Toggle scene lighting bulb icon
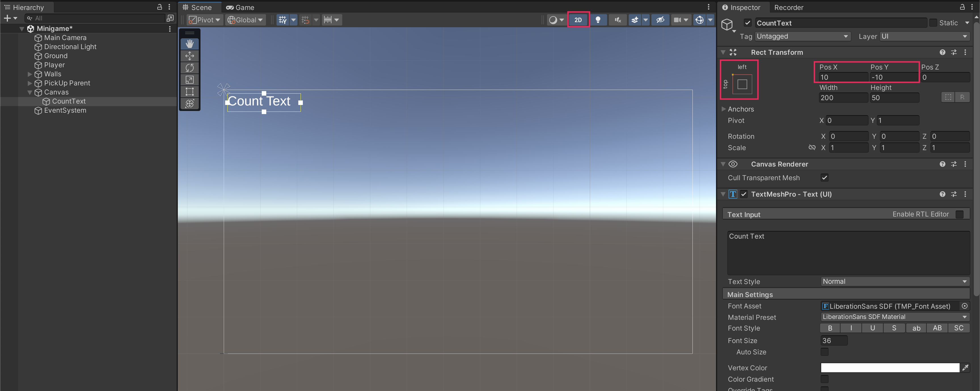Image resolution: width=980 pixels, height=391 pixels. click(x=598, y=20)
